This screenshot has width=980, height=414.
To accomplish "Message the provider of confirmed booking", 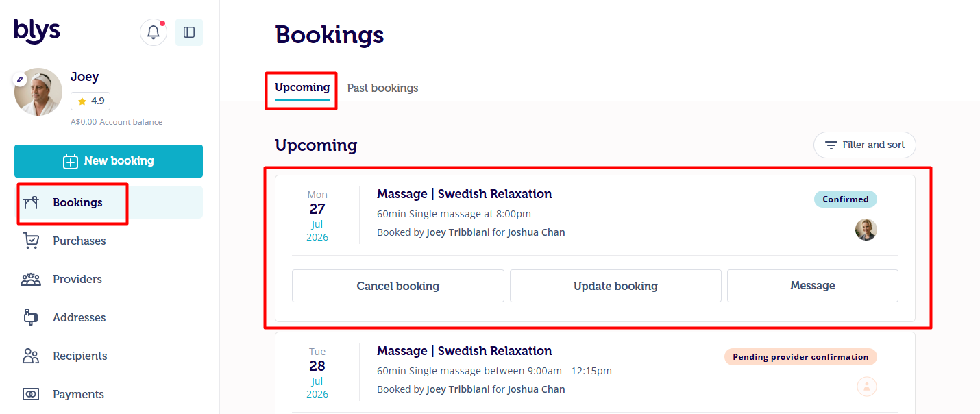I will coord(813,286).
